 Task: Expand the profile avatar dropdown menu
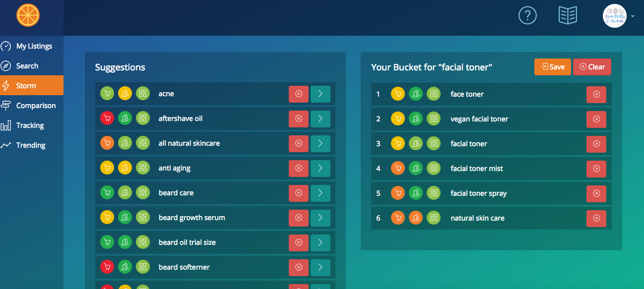pos(632,16)
